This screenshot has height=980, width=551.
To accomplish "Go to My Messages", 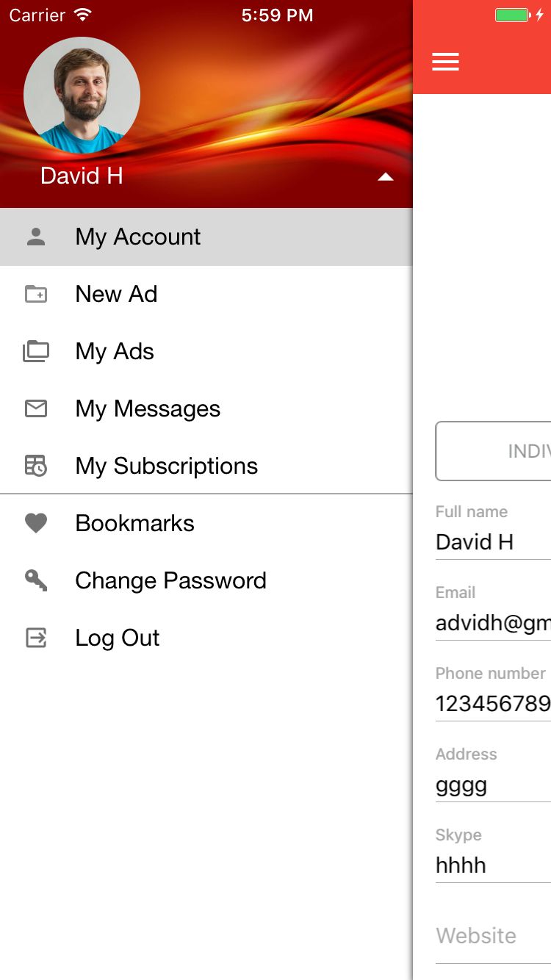I will [148, 408].
